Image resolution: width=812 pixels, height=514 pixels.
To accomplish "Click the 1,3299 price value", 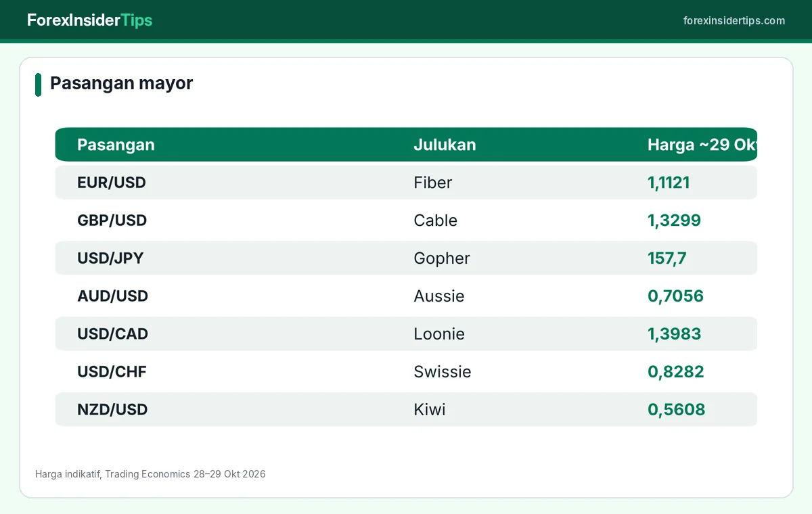I will [674, 220].
